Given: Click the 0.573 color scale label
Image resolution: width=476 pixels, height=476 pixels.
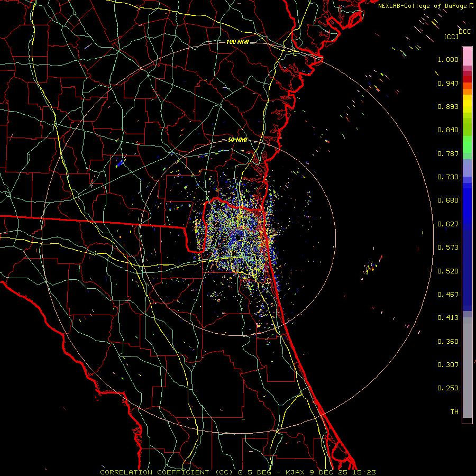Looking at the screenshot, I should pos(448,248).
